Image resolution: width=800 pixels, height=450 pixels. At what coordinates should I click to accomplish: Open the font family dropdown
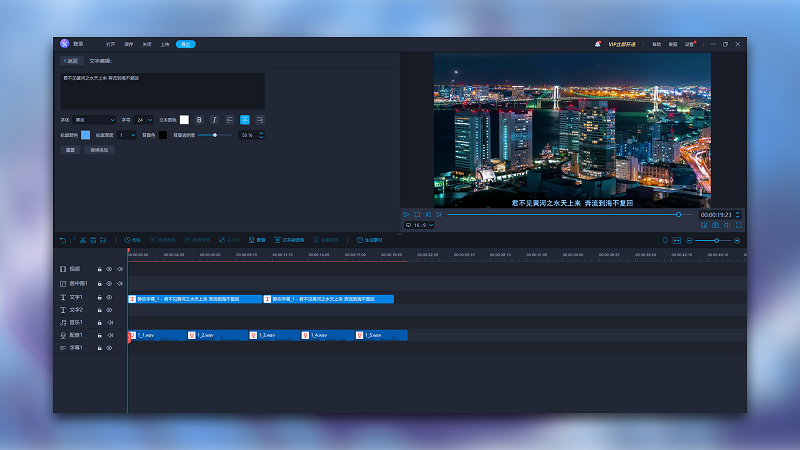[94, 120]
